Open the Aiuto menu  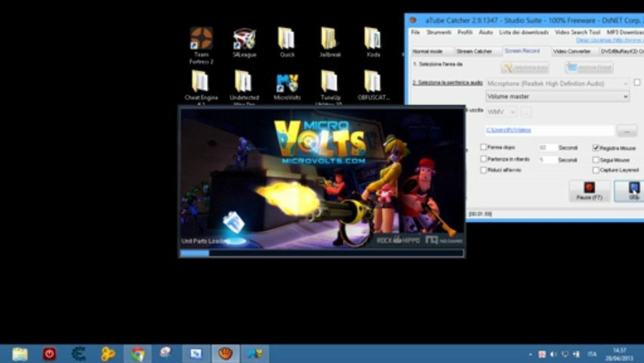(486, 32)
